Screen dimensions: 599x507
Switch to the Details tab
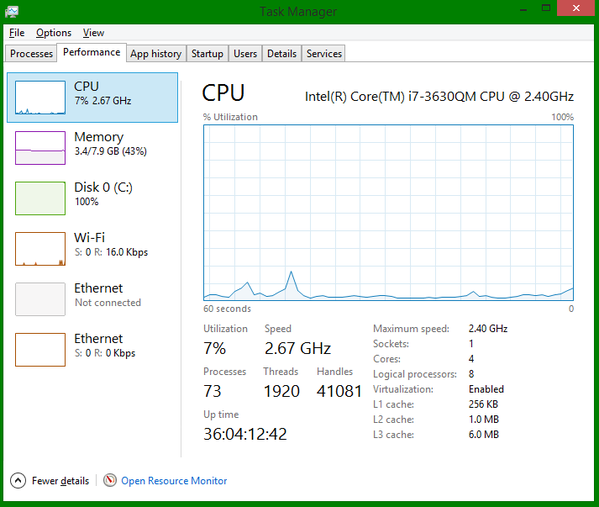coord(282,53)
